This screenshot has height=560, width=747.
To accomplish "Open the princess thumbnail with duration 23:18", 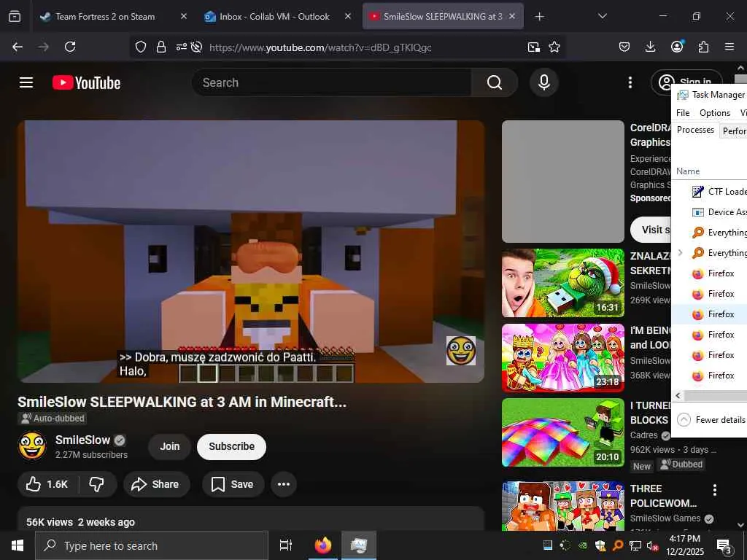I will pos(563,358).
